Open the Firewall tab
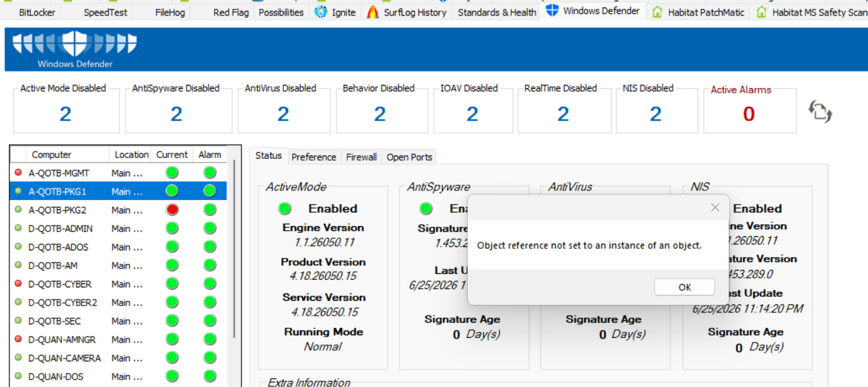 pos(361,157)
